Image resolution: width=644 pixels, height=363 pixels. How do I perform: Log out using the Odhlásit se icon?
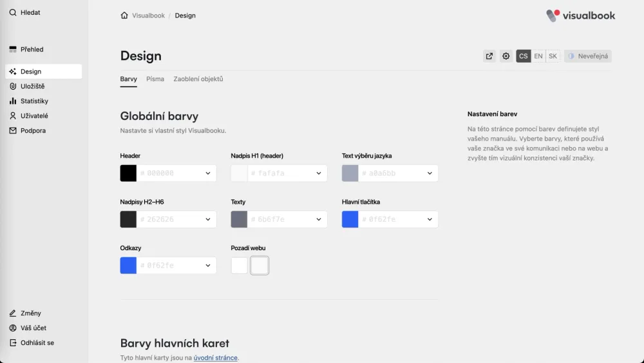click(13, 342)
